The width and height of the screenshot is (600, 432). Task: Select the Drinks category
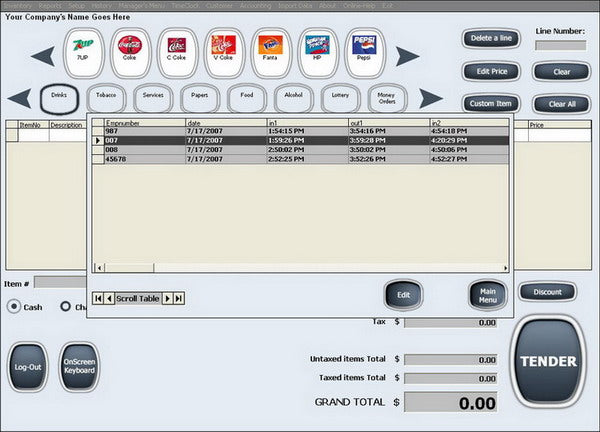(59, 99)
